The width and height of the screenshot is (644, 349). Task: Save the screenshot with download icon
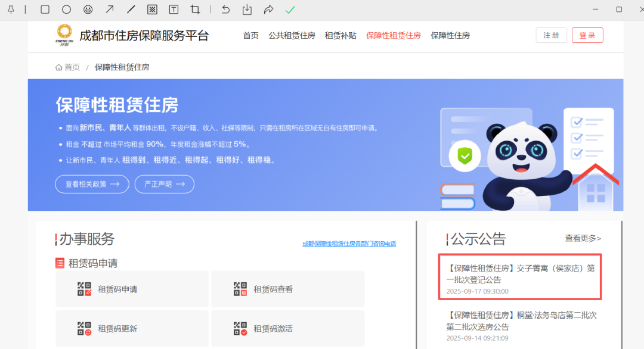click(247, 9)
